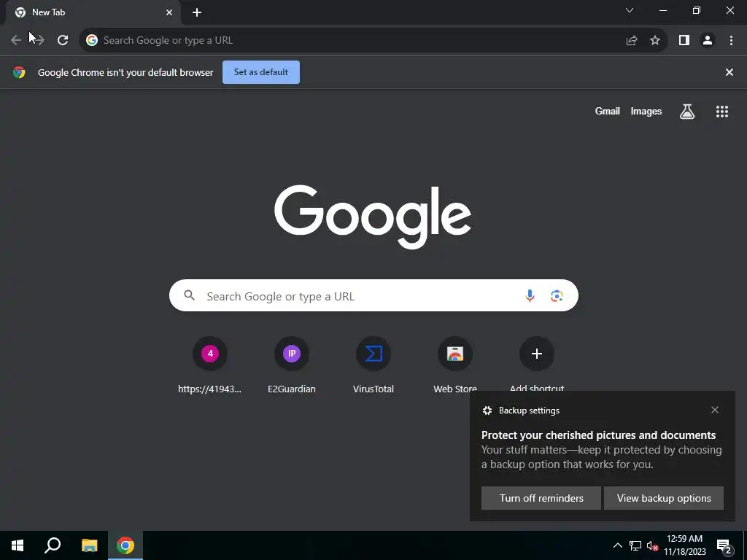This screenshot has width=747, height=560.
Task: Open the Search Labs flask icon
Action: [x=687, y=112]
